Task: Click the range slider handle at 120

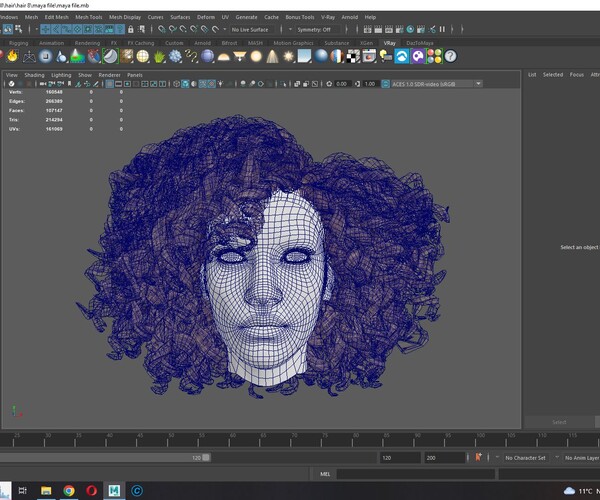Action: pos(206,458)
